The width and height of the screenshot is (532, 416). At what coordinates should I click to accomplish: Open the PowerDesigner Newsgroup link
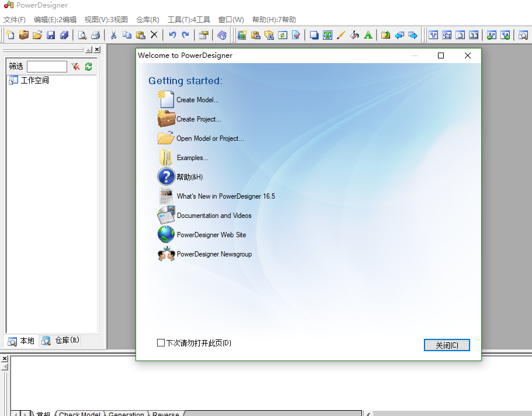214,254
